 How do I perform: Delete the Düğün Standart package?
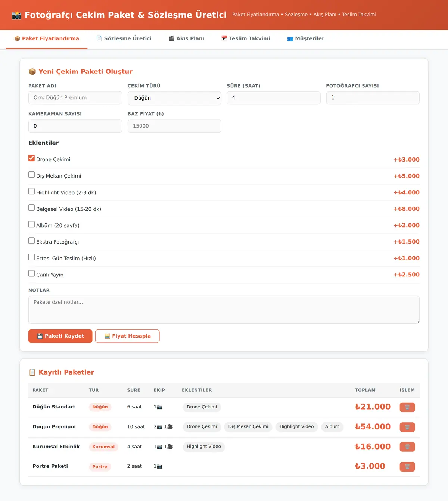coord(407,407)
